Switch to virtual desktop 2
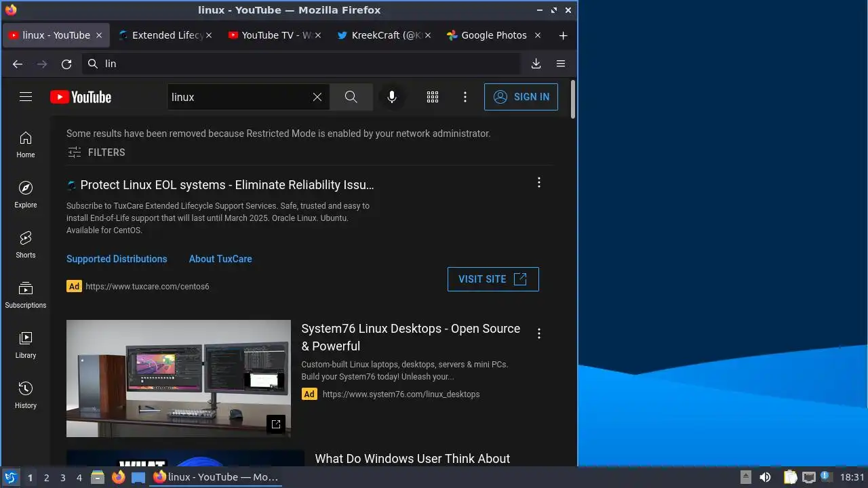The image size is (868, 488). click(46, 478)
